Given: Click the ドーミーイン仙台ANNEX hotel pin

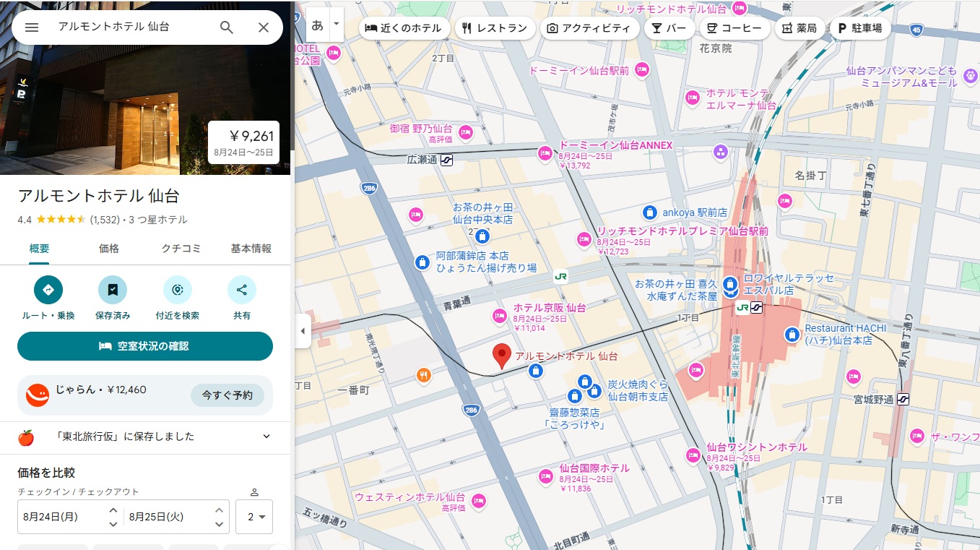Looking at the screenshot, I should [x=545, y=153].
